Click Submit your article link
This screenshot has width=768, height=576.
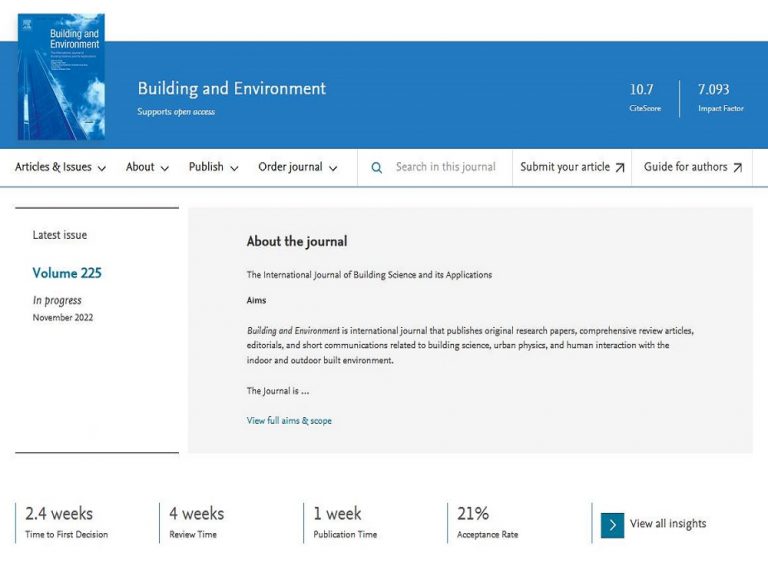(565, 167)
